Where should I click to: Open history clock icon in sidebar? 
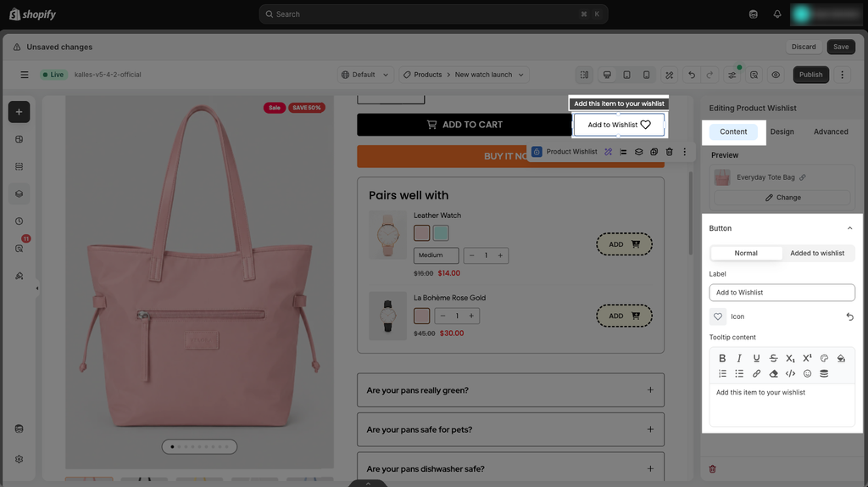pos(19,221)
